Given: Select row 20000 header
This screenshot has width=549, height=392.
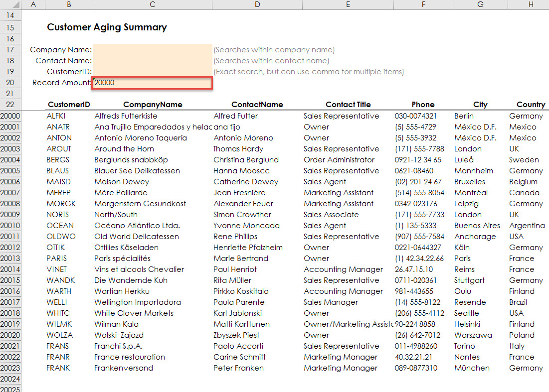Looking at the screenshot, I should pos(10,116).
